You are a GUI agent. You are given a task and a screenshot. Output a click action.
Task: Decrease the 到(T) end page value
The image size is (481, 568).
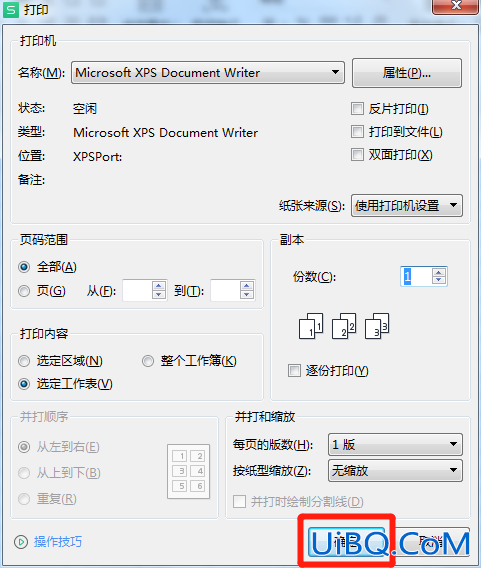tap(247, 295)
